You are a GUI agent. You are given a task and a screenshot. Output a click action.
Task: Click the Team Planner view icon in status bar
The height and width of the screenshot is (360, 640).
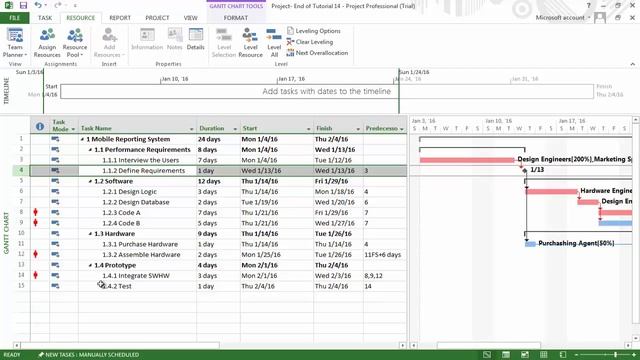pos(524,355)
